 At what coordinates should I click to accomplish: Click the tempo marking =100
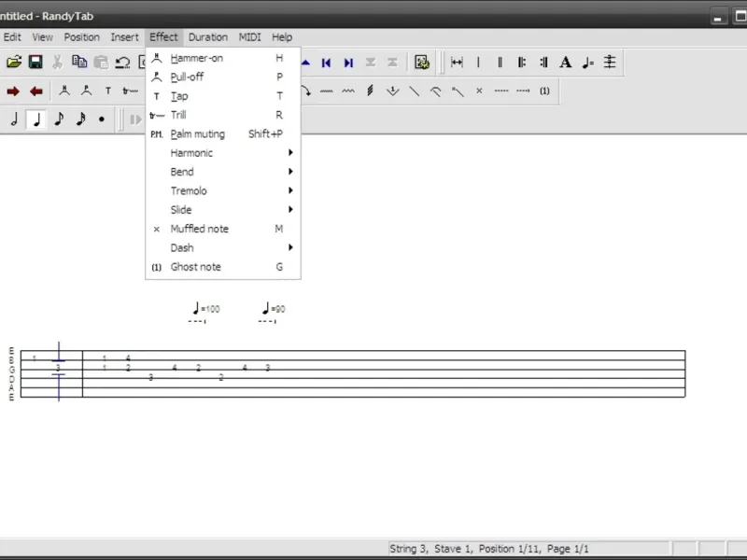[205, 309]
